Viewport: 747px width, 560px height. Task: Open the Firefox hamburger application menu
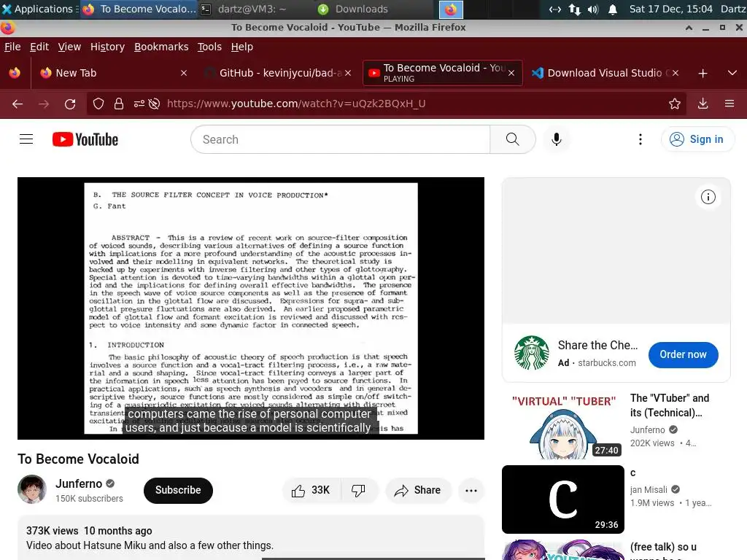point(729,104)
